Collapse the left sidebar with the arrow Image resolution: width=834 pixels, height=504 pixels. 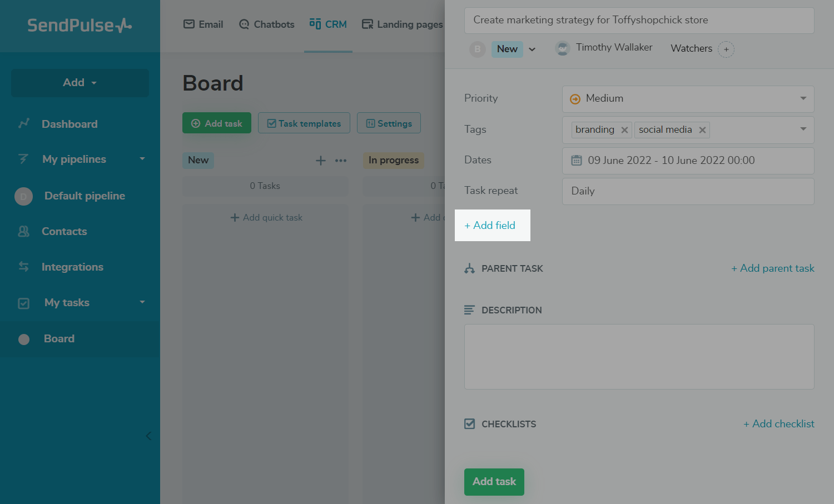tap(148, 436)
